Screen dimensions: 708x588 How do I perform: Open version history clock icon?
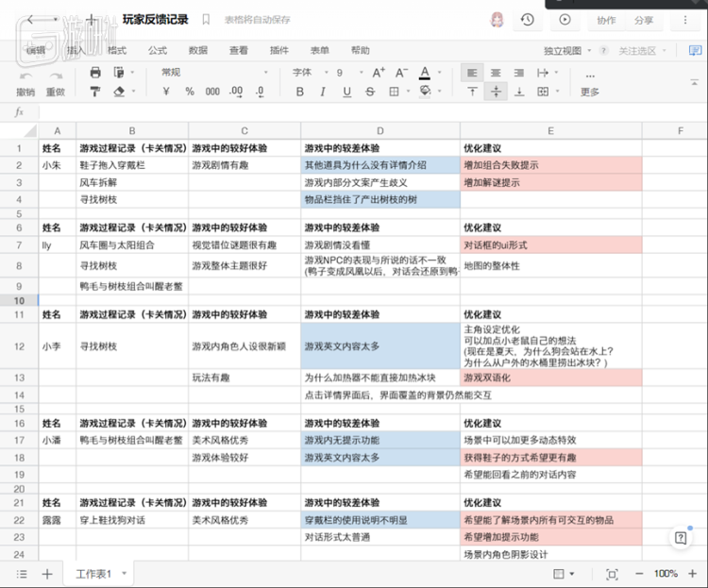(528, 20)
